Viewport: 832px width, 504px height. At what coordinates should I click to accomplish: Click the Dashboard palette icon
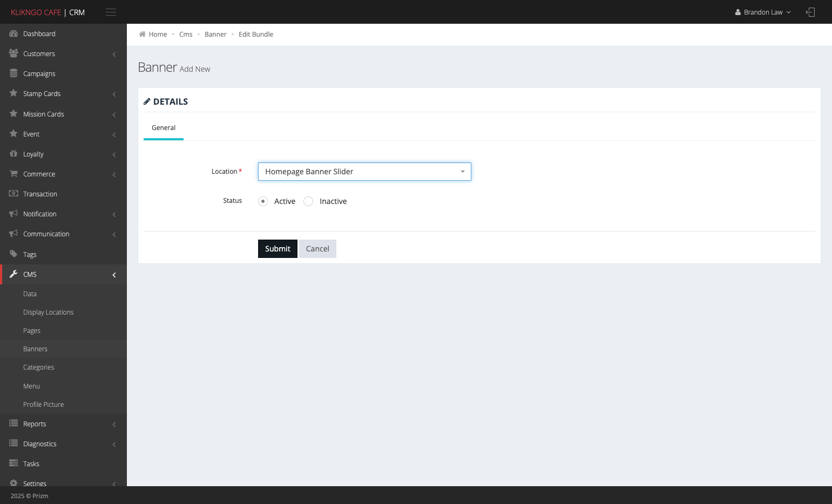point(13,33)
